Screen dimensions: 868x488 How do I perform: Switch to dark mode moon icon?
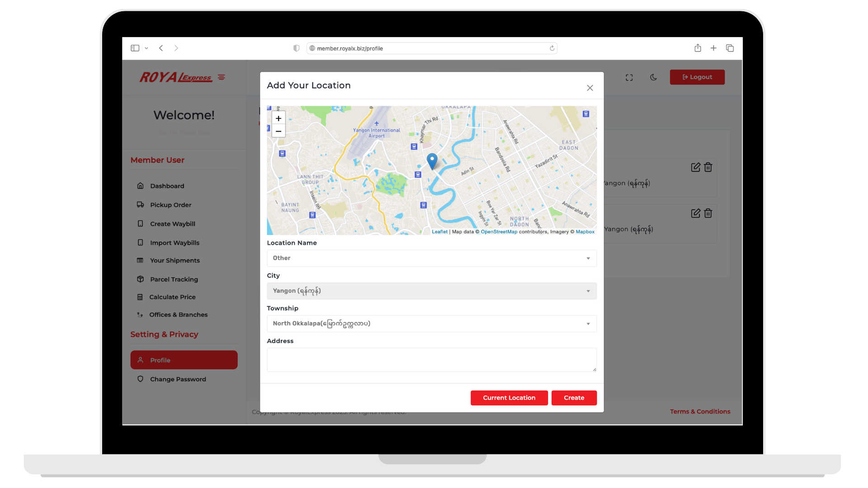654,77
